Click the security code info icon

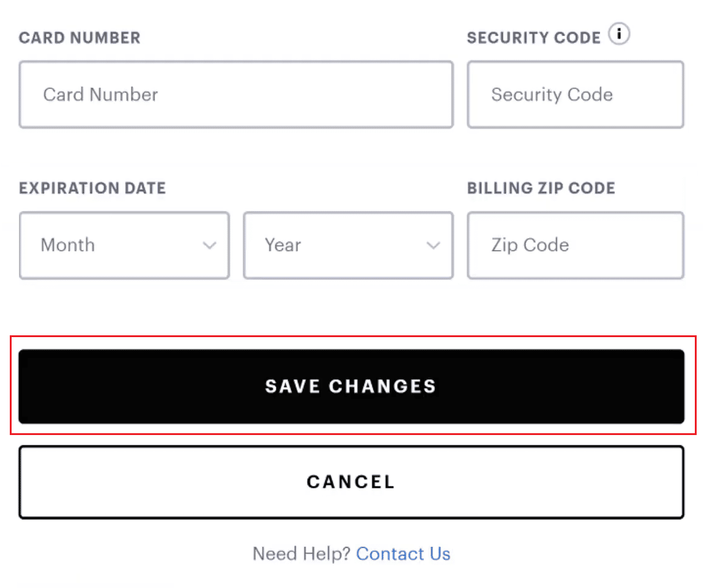[619, 34]
